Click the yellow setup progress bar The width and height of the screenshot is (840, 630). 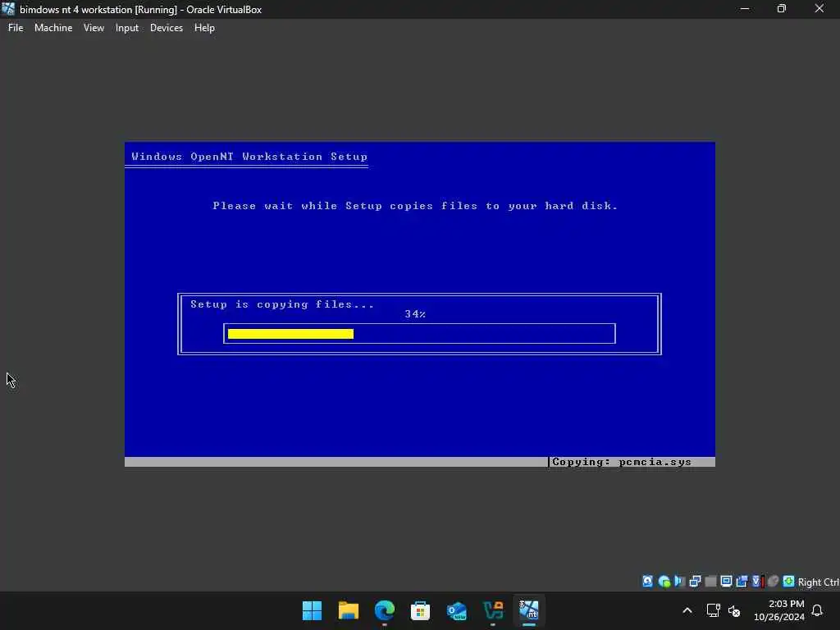(x=290, y=334)
